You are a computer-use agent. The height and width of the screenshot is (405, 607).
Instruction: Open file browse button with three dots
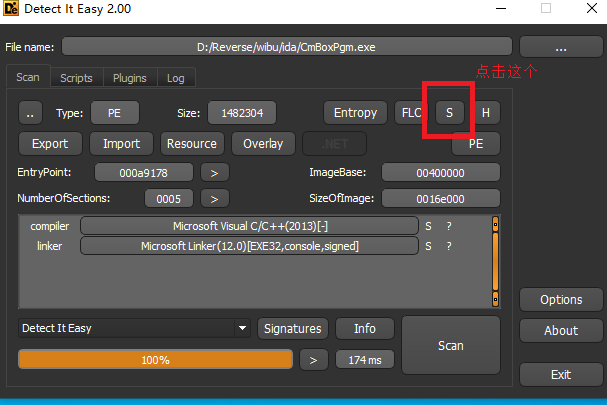pyautogui.click(x=561, y=47)
